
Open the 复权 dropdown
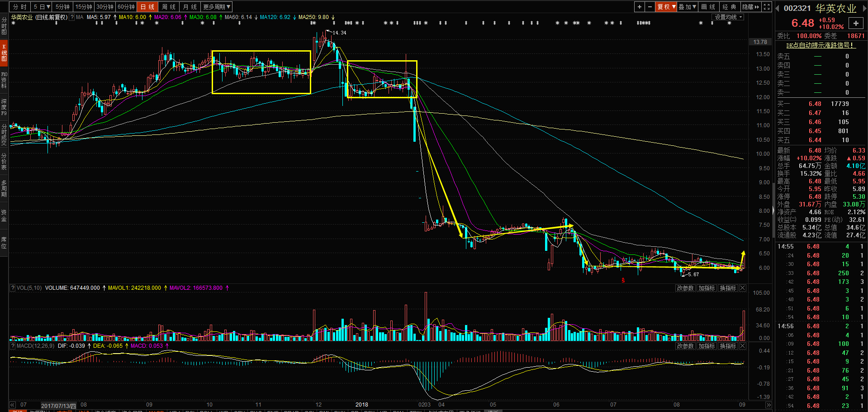666,7
